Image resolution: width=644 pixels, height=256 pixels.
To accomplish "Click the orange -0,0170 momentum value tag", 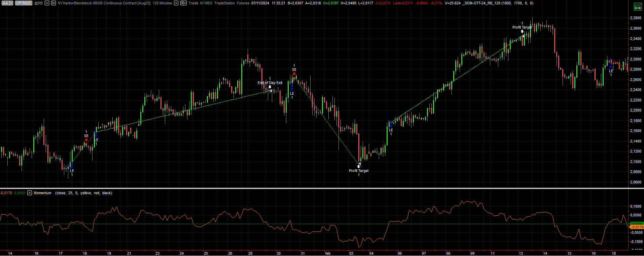I will click(x=636, y=227).
